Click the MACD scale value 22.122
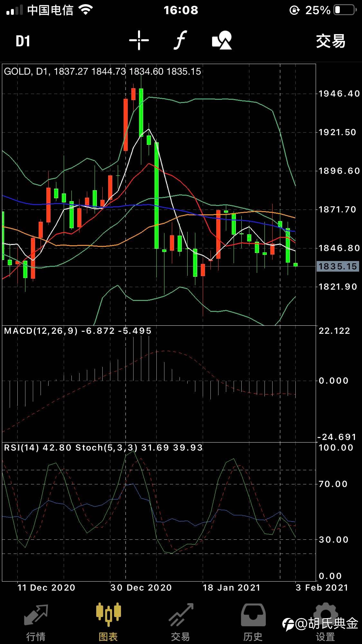This screenshot has height=644, width=362. tap(334, 331)
